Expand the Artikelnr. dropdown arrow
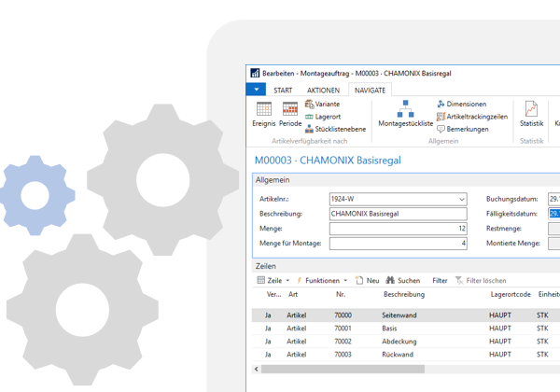 coord(461,199)
